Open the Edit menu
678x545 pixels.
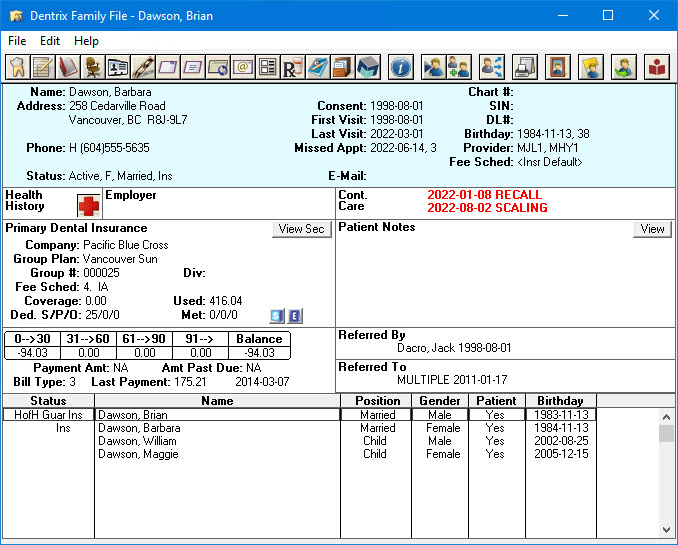click(50, 41)
